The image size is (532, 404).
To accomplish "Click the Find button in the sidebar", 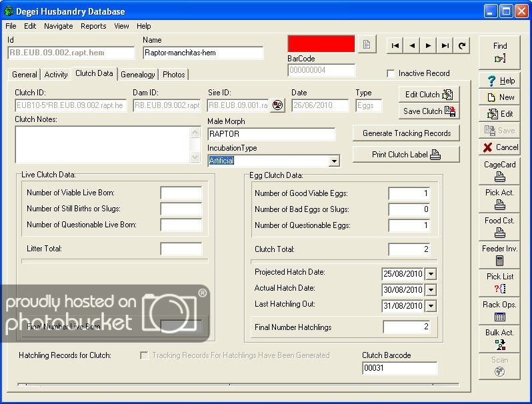I will pos(499,52).
